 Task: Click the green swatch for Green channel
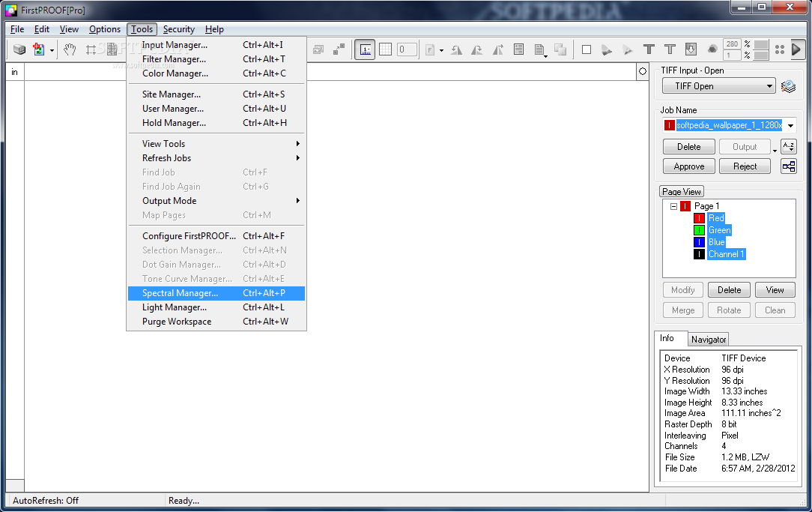point(699,230)
